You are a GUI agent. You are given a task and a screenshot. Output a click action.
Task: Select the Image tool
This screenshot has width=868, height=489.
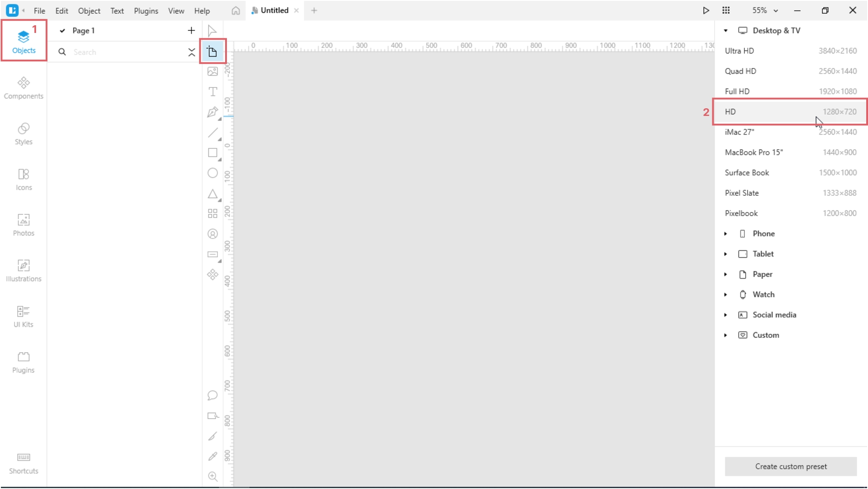pos(212,72)
